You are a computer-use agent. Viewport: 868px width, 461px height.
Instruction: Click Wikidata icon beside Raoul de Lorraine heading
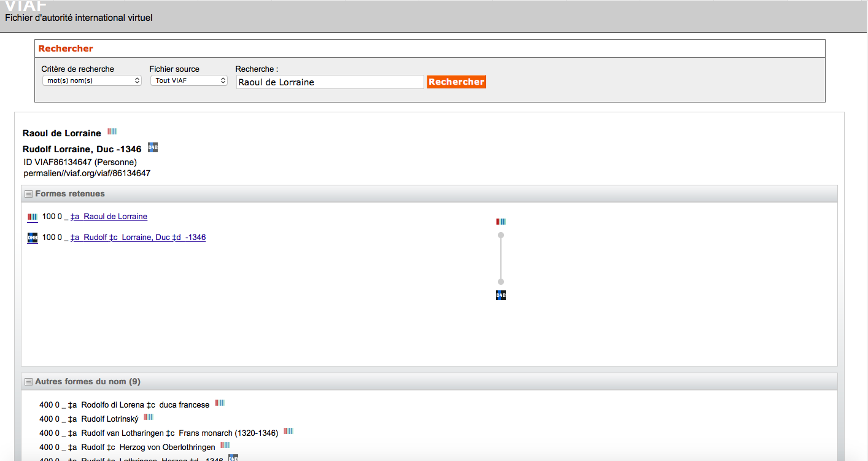112,131
